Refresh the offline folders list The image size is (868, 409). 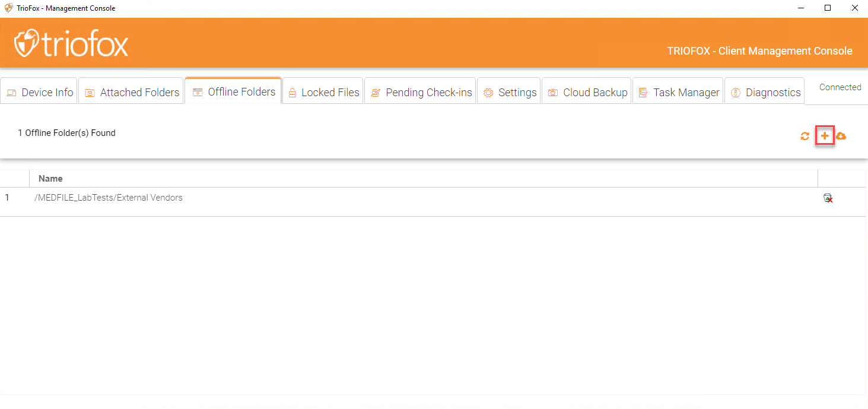pos(805,137)
